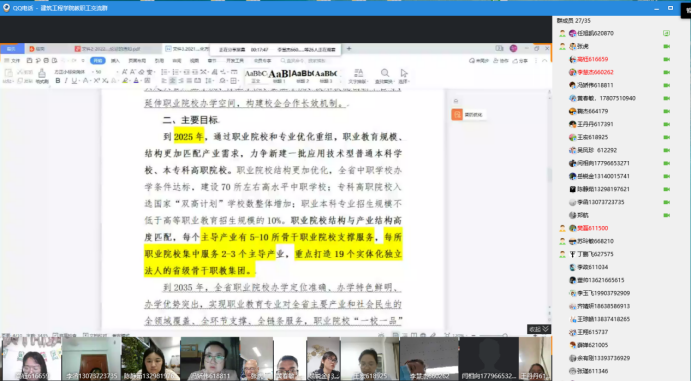Toggle bold formatting in the WPS ribbon
This screenshot has height=381, width=691.
click(58, 81)
